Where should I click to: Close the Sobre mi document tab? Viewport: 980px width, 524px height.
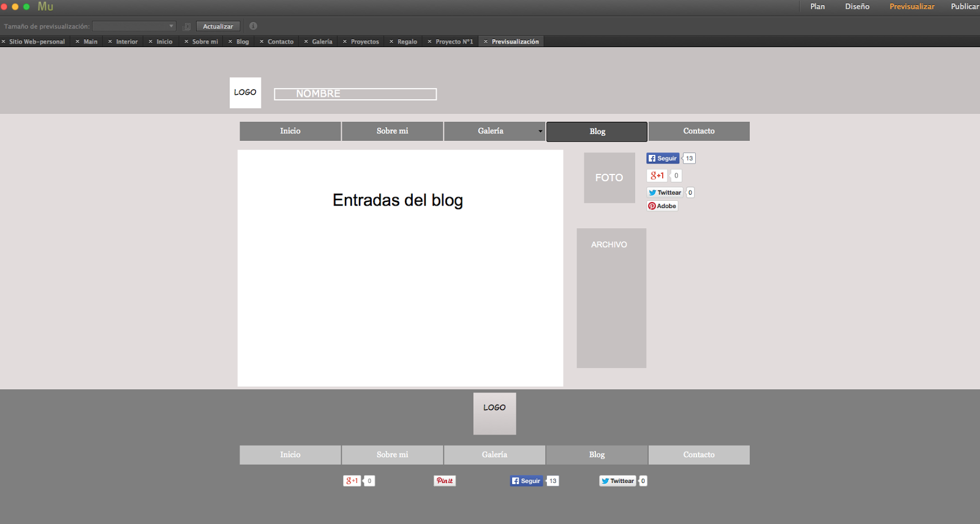[x=186, y=42]
